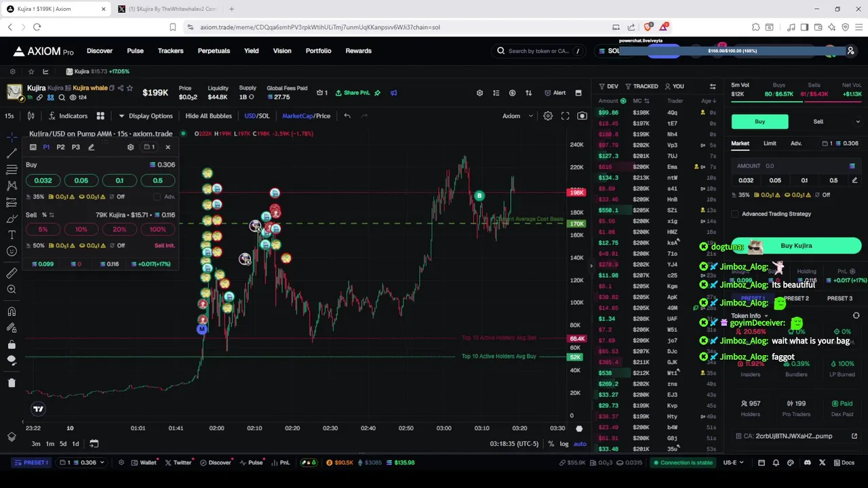Viewport: 868px width, 488px height.
Task: Open instant trade panel settings gear
Action: 130,147
